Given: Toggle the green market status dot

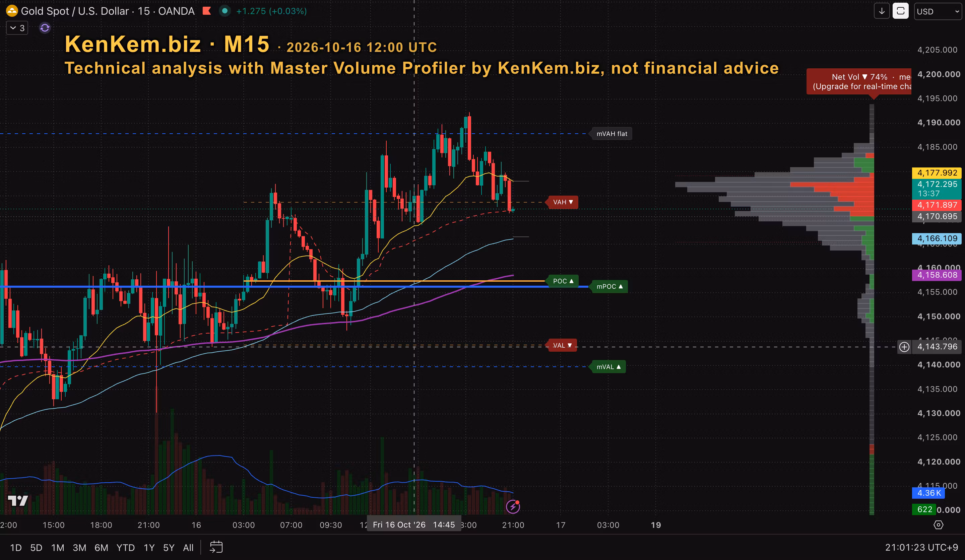Looking at the screenshot, I should pos(225,11).
